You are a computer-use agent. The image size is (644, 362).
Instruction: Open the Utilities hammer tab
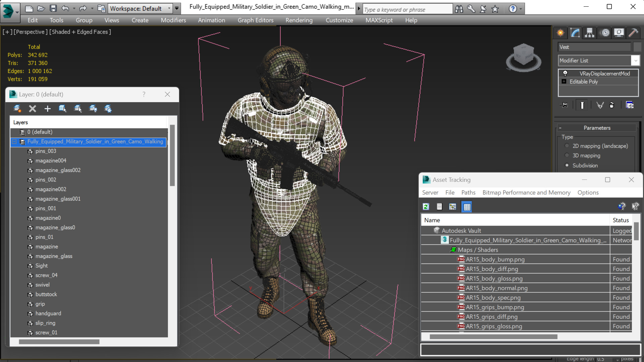(x=633, y=33)
